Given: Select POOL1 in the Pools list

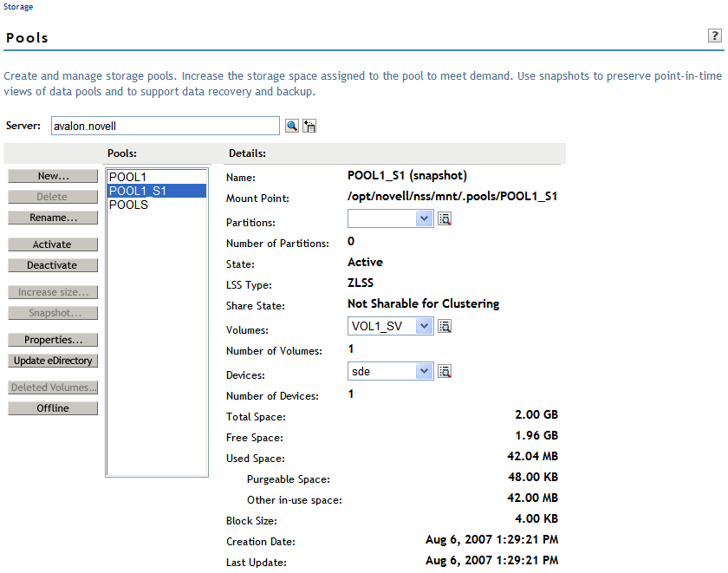Looking at the screenshot, I should (127, 177).
